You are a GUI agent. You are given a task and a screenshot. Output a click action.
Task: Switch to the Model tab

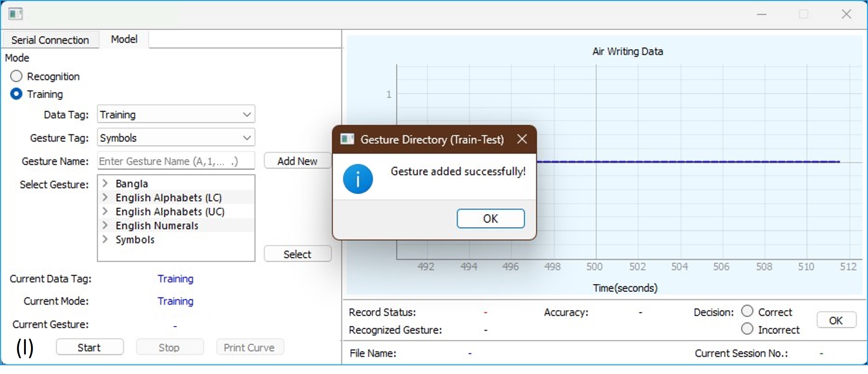[124, 39]
